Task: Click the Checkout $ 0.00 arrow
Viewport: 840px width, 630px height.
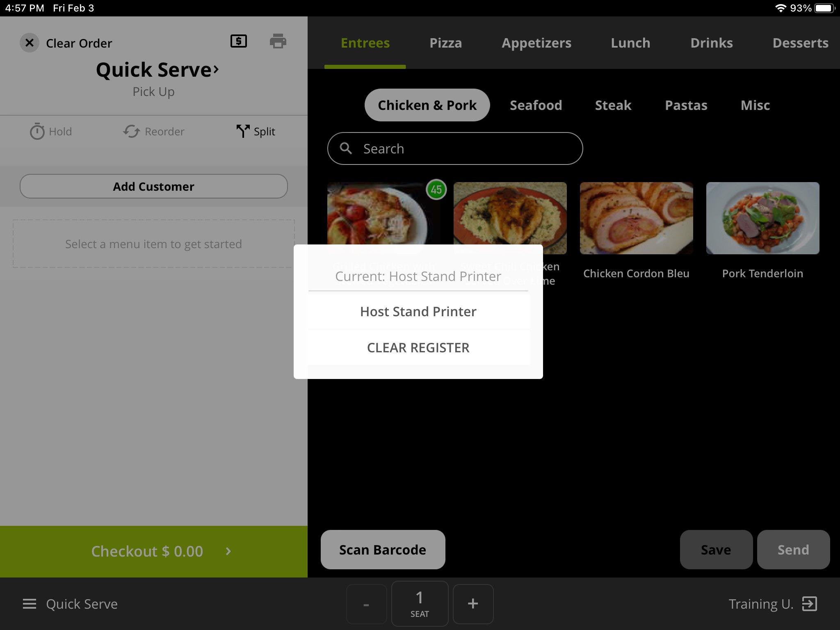Action: pos(228,551)
